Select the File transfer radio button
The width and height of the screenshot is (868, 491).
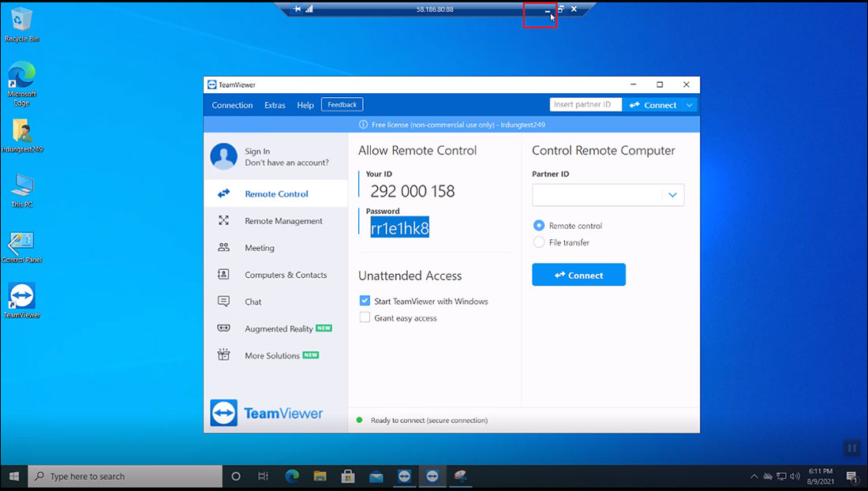tap(539, 242)
